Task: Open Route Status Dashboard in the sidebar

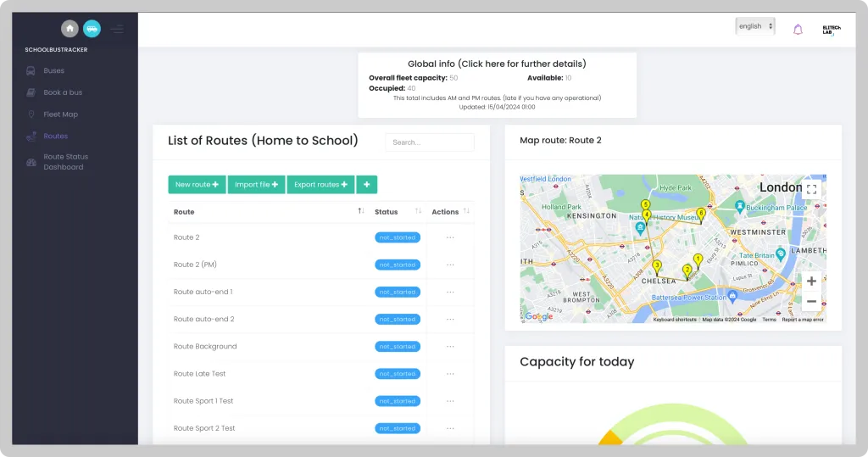Action: click(x=64, y=162)
